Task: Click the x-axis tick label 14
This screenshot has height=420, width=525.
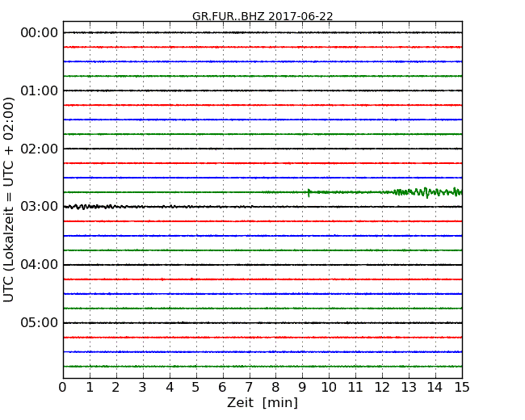Action: (435, 388)
